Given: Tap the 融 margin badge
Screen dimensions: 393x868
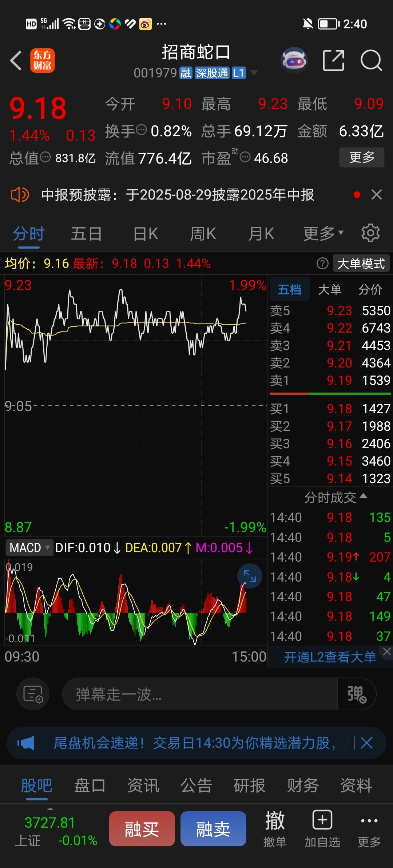Looking at the screenshot, I should (x=186, y=73).
